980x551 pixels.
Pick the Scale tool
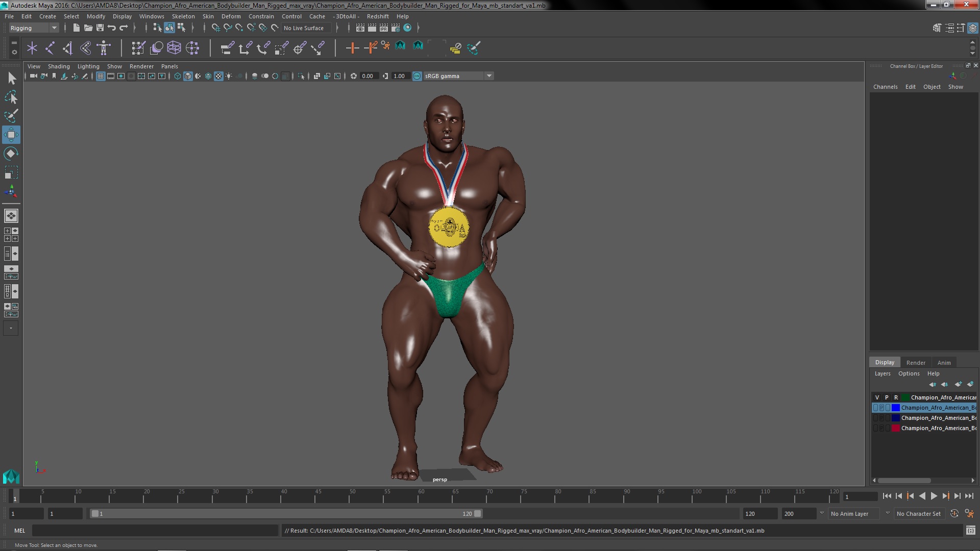pyautogui.click(x=11, y=172)
